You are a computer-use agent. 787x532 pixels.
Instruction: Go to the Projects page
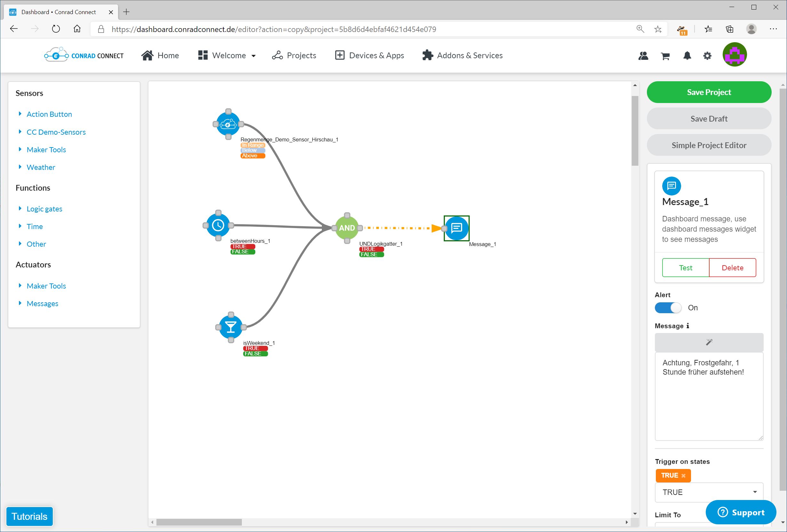(294, 56)
